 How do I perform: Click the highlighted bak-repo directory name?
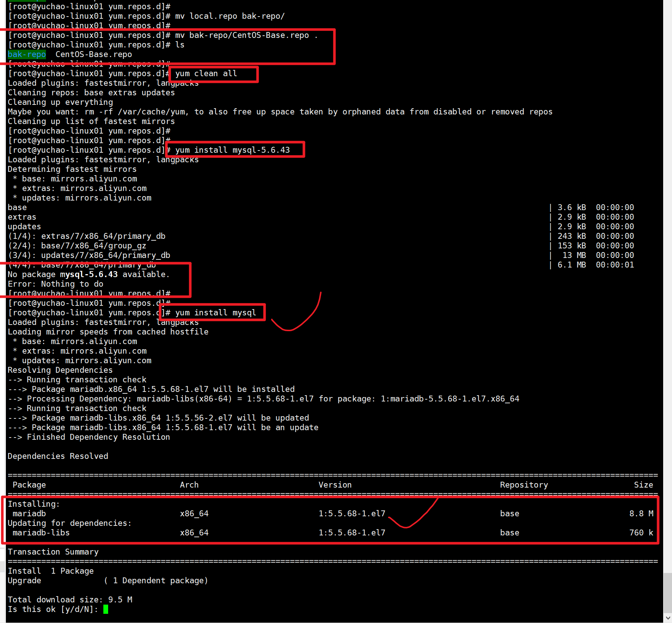27,54
